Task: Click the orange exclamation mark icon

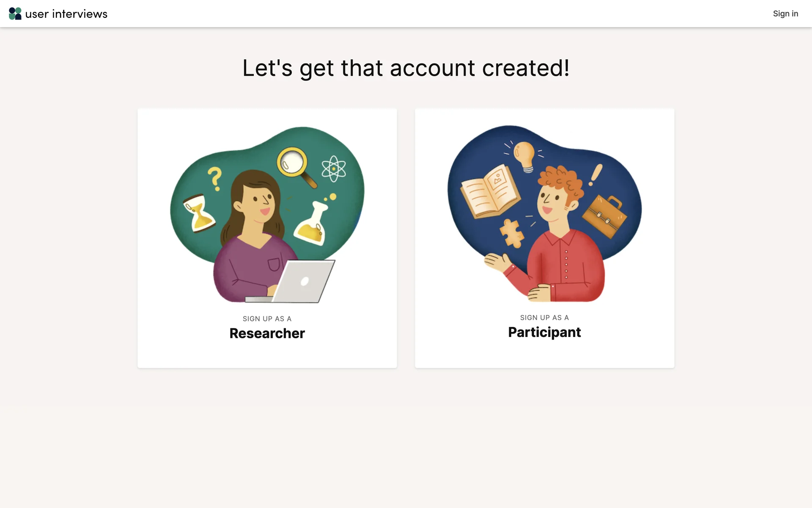Action: point(595,175)
